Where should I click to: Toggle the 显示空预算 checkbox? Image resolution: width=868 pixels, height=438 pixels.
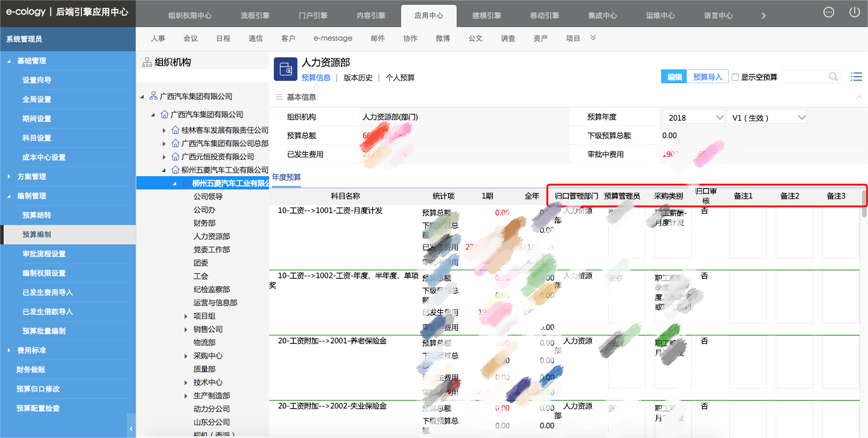click(x=735, y=77)
